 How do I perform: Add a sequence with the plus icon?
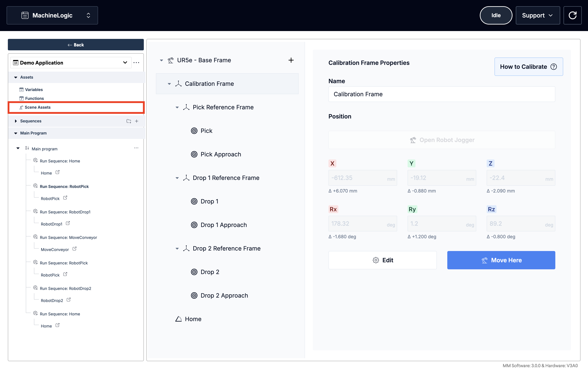pos(137,121)
